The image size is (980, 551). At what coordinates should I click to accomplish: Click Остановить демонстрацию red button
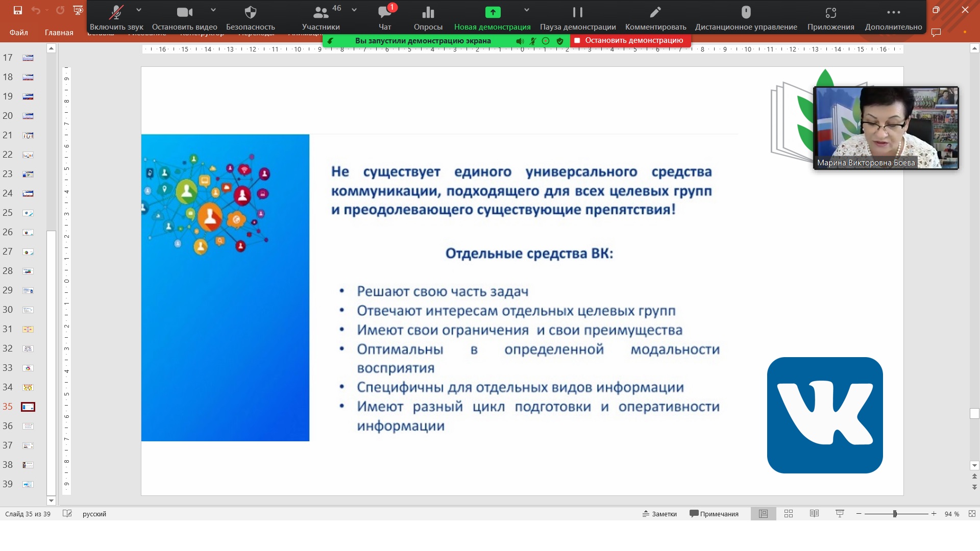tap(629, 40)
